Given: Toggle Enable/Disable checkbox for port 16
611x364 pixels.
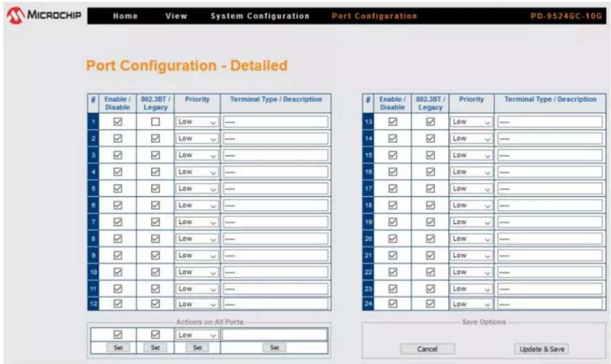Looking at the screenshot, I should (x=393, y=172).
